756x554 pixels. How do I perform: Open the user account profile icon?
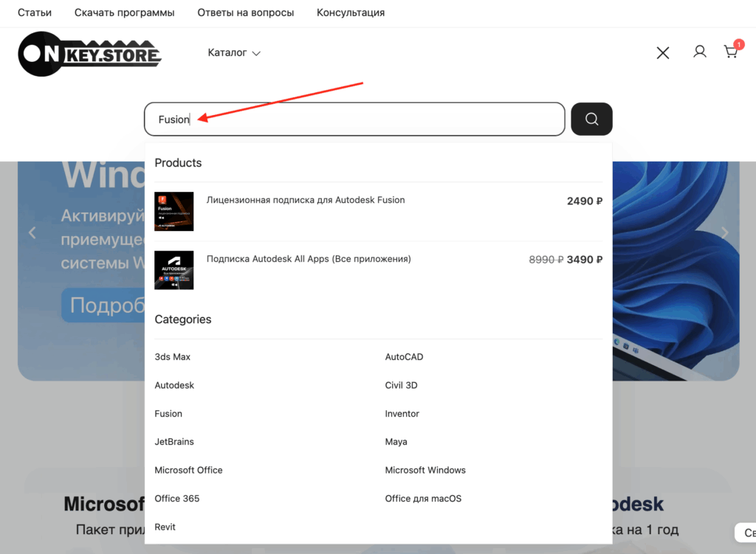[699, 52]
